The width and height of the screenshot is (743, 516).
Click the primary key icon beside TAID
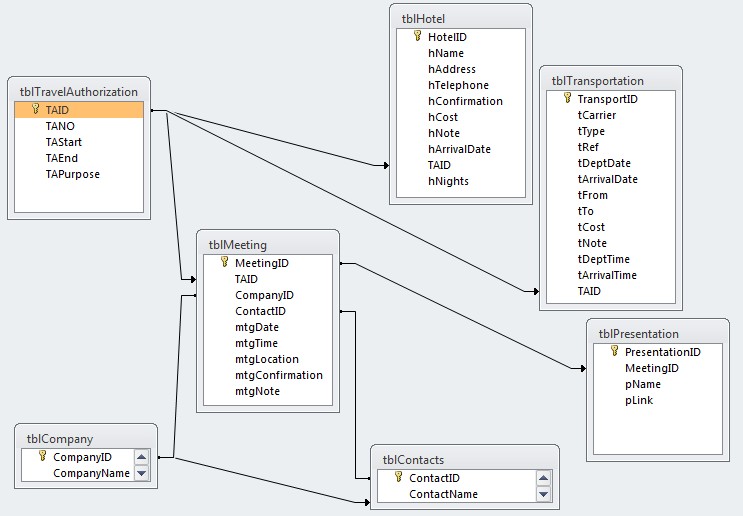36,109
